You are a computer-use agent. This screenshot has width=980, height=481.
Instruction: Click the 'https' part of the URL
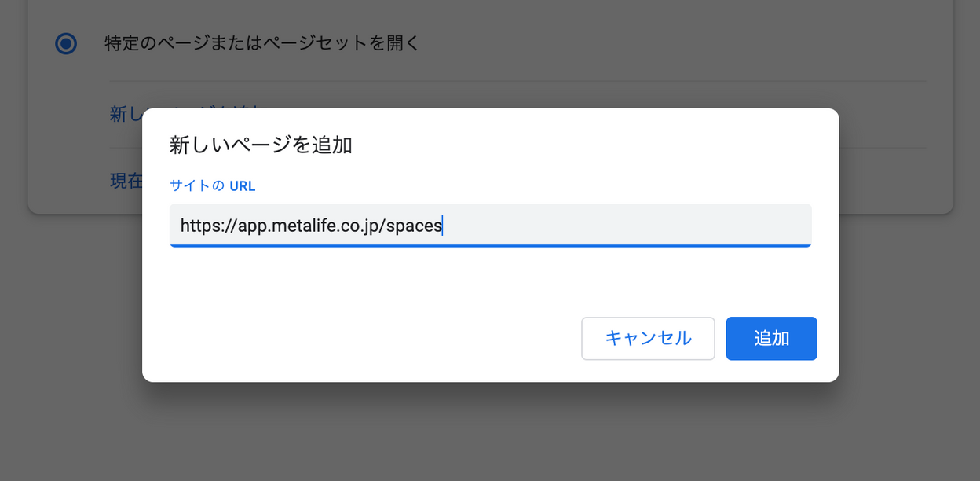pyautogui.click(x=199, y=226)
